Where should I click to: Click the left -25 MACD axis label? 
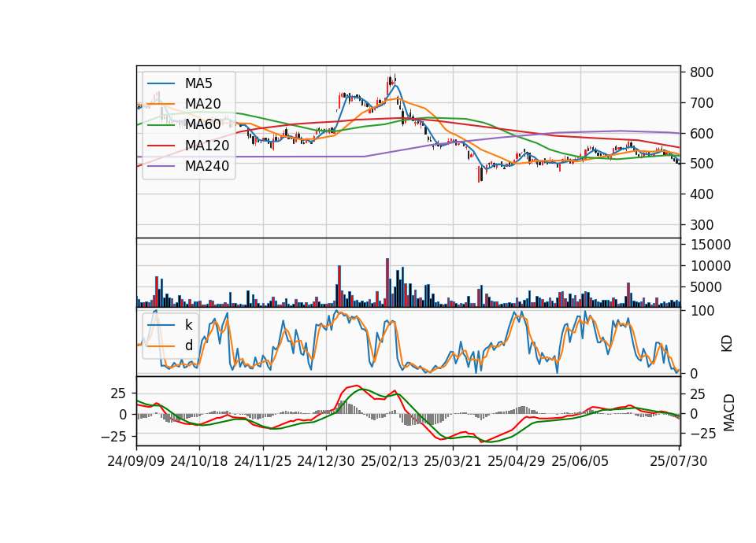[x=113, y=437]
